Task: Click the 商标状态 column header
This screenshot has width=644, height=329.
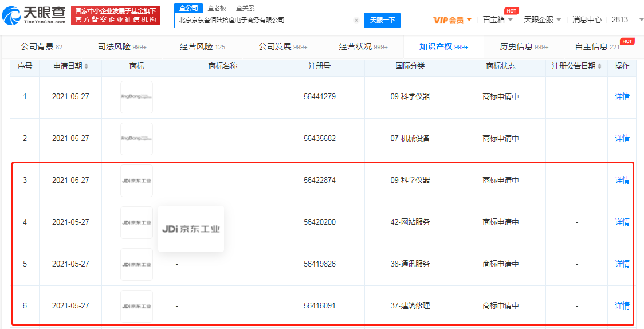Action: (501, 66)
